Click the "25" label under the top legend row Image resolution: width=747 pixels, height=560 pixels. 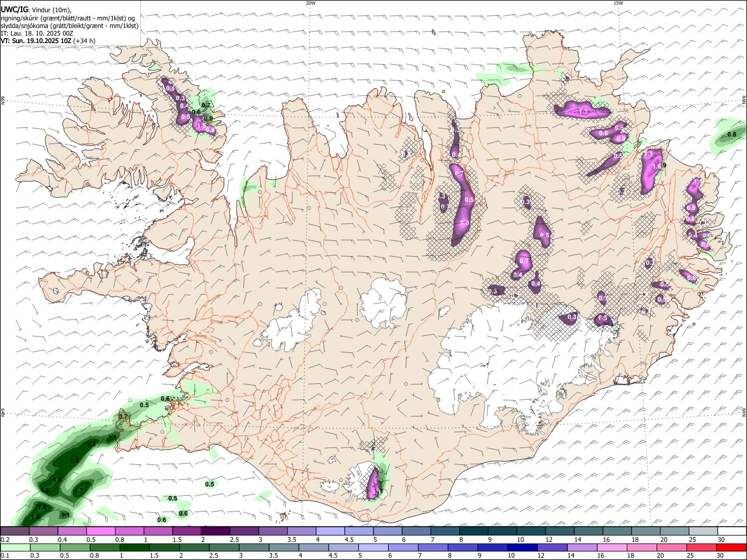tap(692, 540)
